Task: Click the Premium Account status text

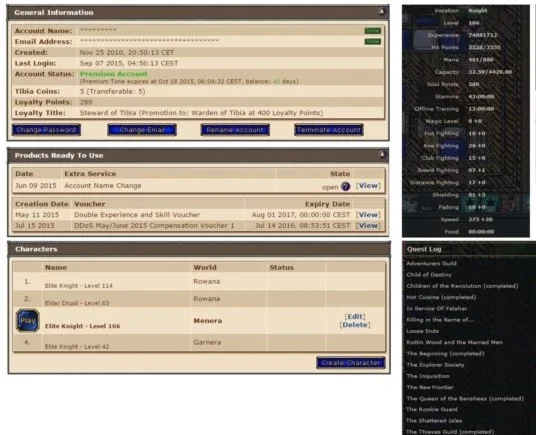Action: [113, 74]
